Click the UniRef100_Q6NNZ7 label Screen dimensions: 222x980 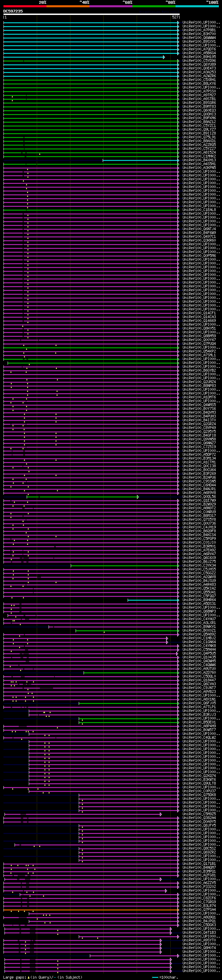[x=199, y=443]
